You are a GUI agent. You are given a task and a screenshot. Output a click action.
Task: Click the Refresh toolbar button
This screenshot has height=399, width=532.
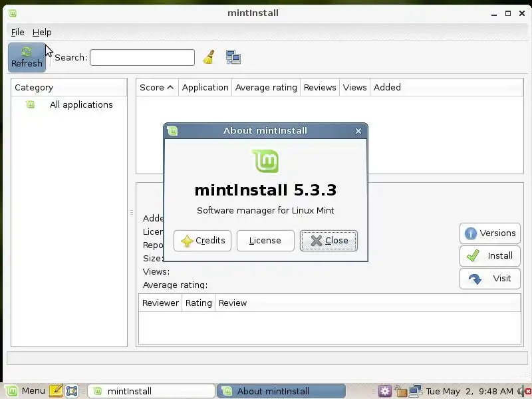coord(27,57)
